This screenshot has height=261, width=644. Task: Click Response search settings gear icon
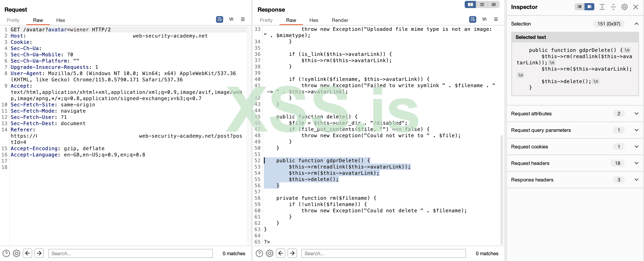(269, 253)
